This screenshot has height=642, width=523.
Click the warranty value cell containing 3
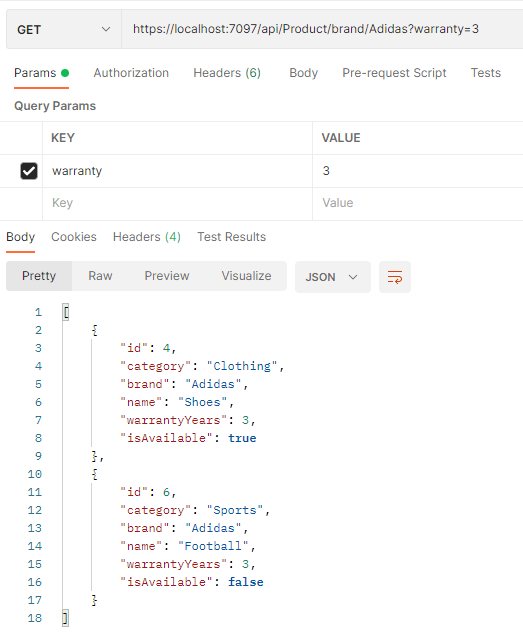tap(418, 171)
